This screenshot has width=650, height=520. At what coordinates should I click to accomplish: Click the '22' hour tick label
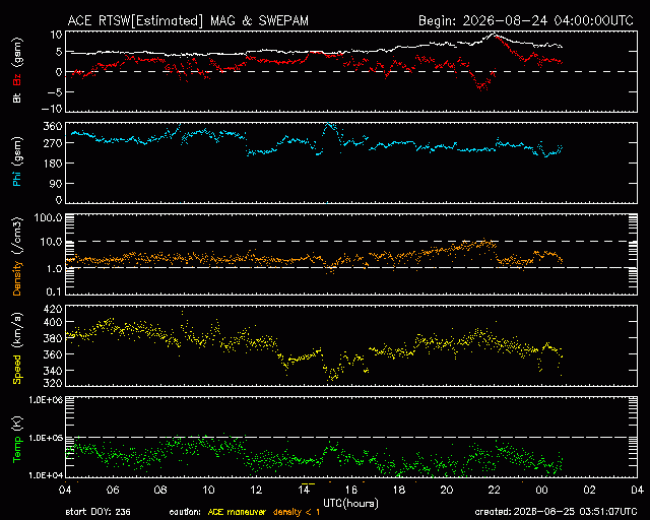click(x=494, y=490)
